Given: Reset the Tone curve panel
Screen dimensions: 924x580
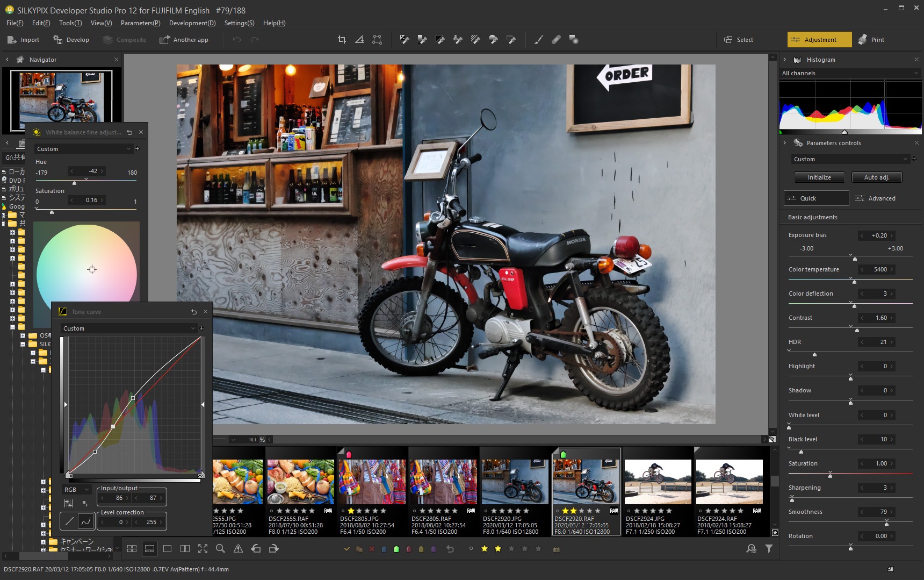Looking at the screenshot, I should [x=194, y=312].
